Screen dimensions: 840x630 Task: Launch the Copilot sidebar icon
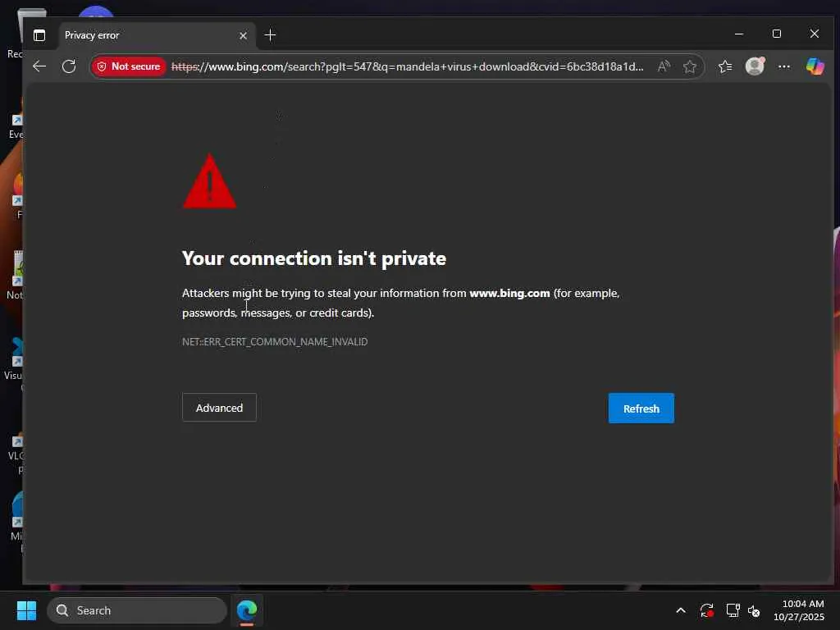(815, 66)
